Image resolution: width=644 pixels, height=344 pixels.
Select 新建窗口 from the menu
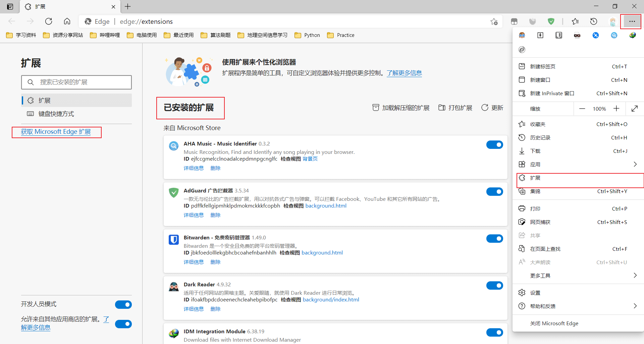578,80
